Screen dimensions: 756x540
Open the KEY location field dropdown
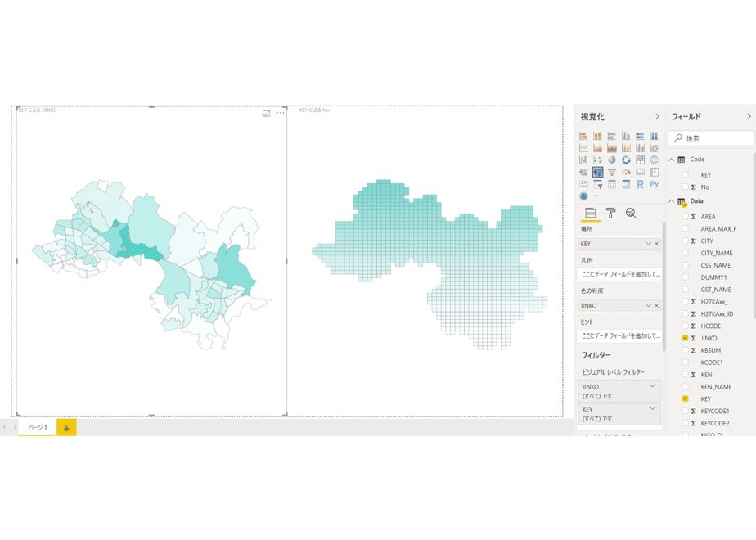click(648, 244)
